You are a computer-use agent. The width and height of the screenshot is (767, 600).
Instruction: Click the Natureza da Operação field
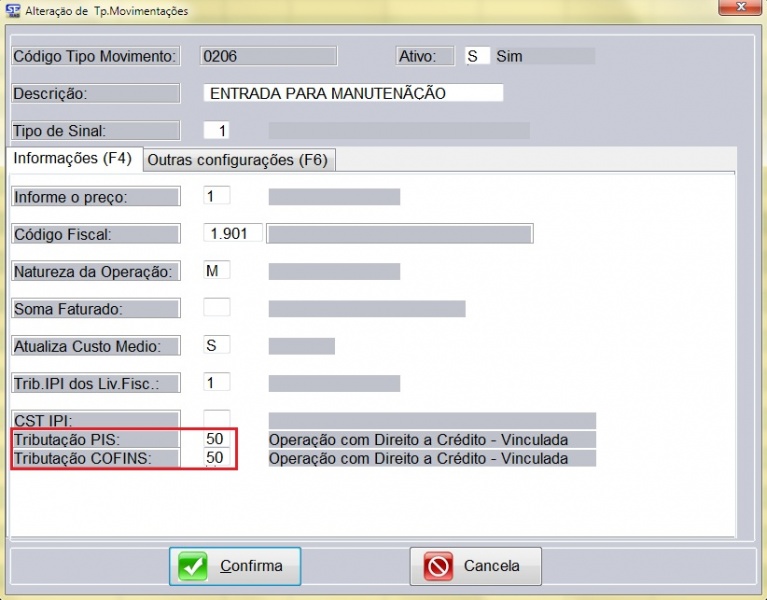pyautogui.click(x=216, y=270)
